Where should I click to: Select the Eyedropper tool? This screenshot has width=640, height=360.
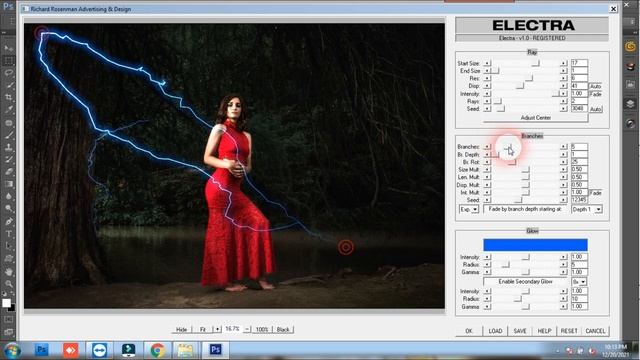pyautogui.click(x=9, y=109)
